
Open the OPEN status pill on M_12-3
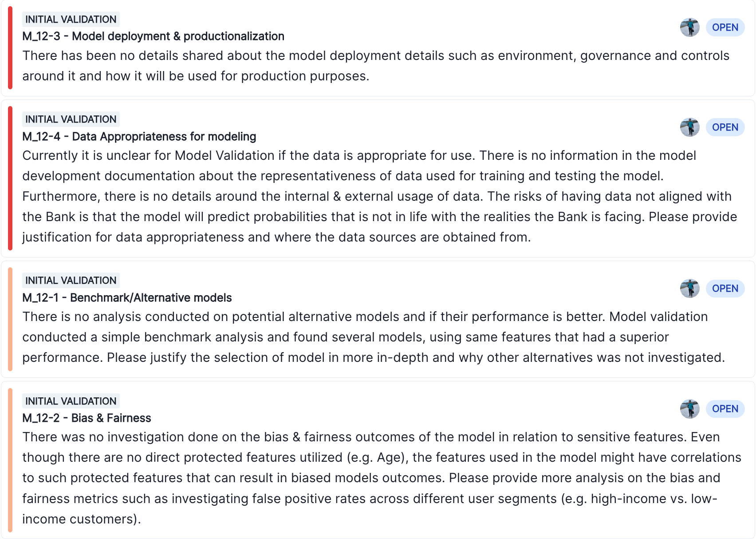coord(725,27)
